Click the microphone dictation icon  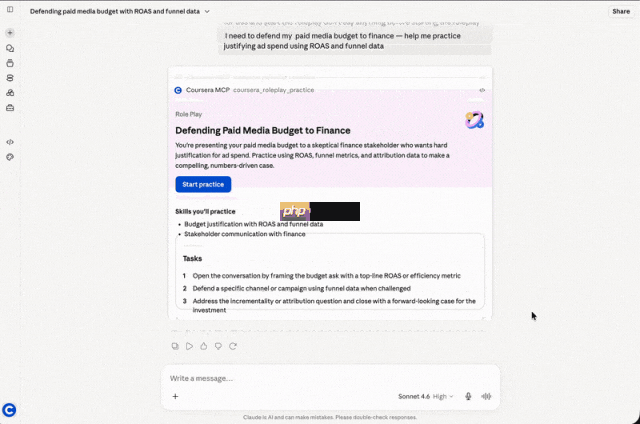coord(468,396)
